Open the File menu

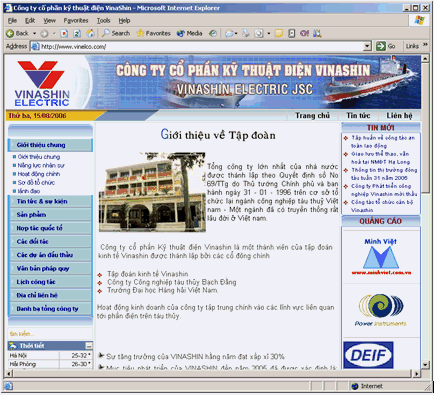point(12,20)
